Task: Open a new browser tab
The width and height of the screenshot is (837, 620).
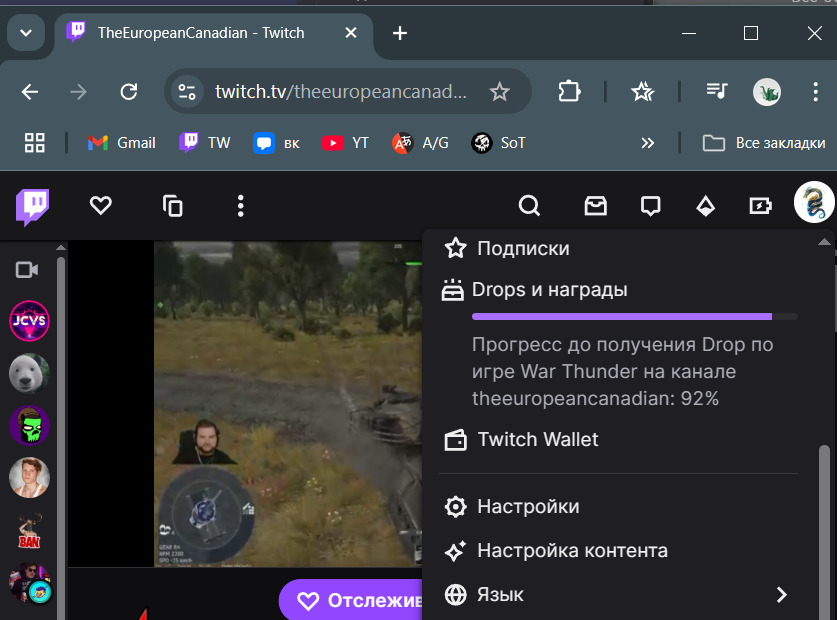Action: [x=400, y=33]
